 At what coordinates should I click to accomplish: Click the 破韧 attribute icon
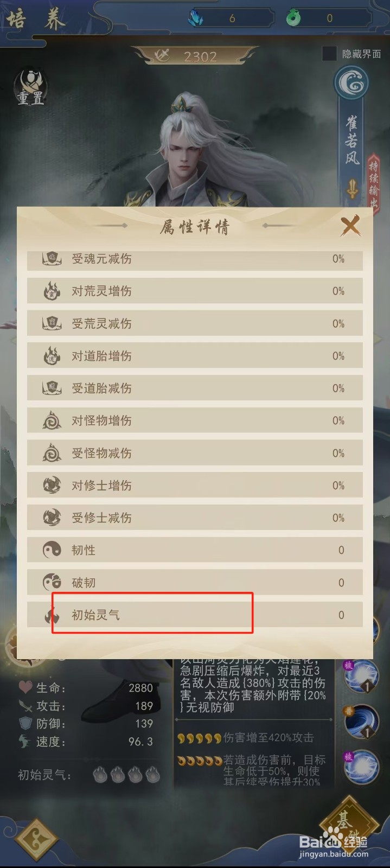(52, 583)
